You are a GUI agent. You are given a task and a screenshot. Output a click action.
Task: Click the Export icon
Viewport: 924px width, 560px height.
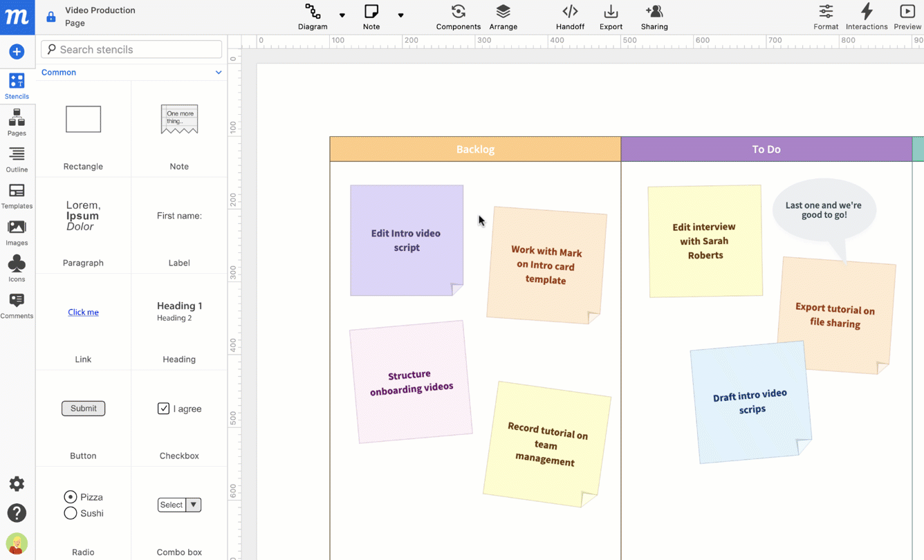point(611,17)
